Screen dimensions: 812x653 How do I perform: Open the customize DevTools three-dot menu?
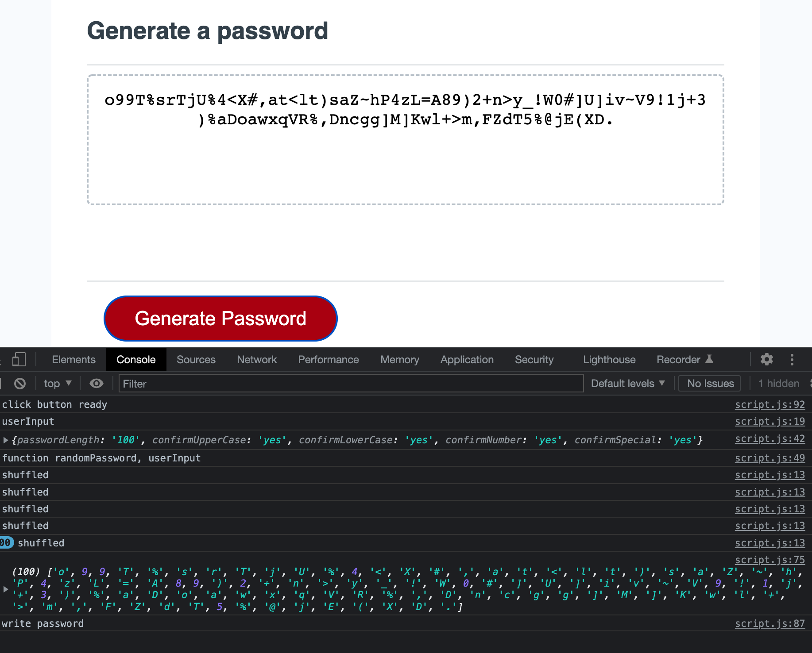tap(792, 359)
